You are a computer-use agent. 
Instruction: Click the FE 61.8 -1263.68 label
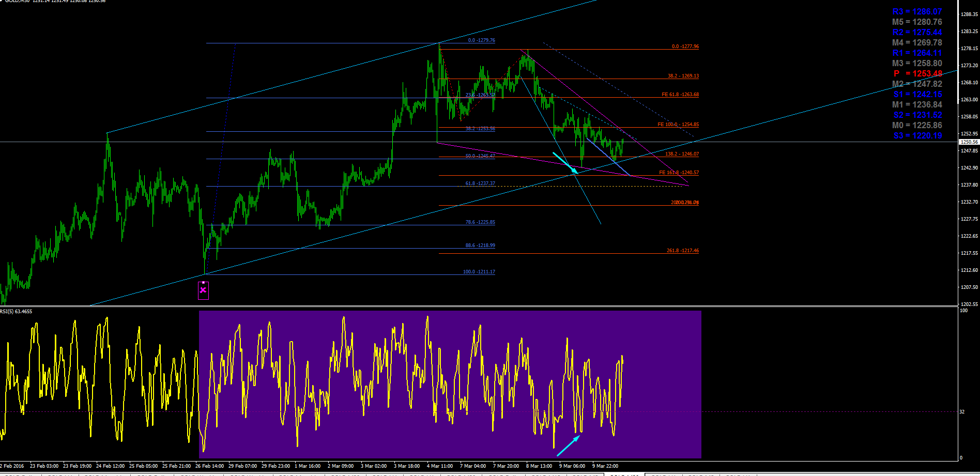pyautogui.click(x=680, y=95)
